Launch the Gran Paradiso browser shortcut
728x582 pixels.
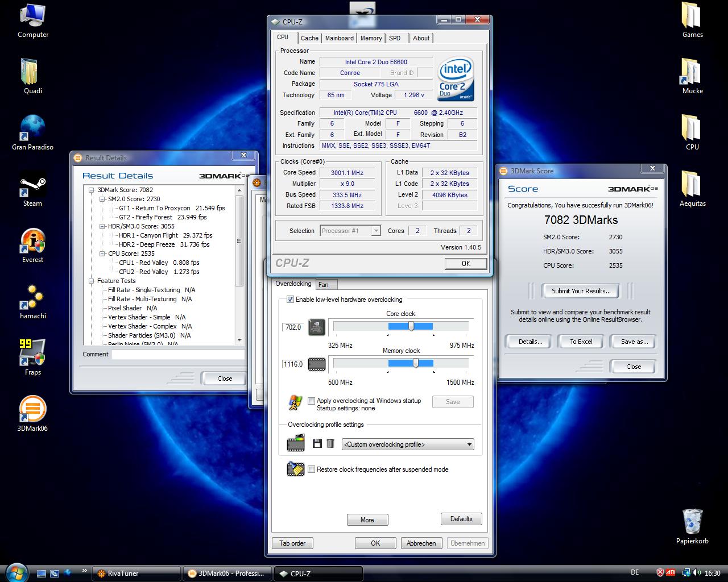point(32,133)
